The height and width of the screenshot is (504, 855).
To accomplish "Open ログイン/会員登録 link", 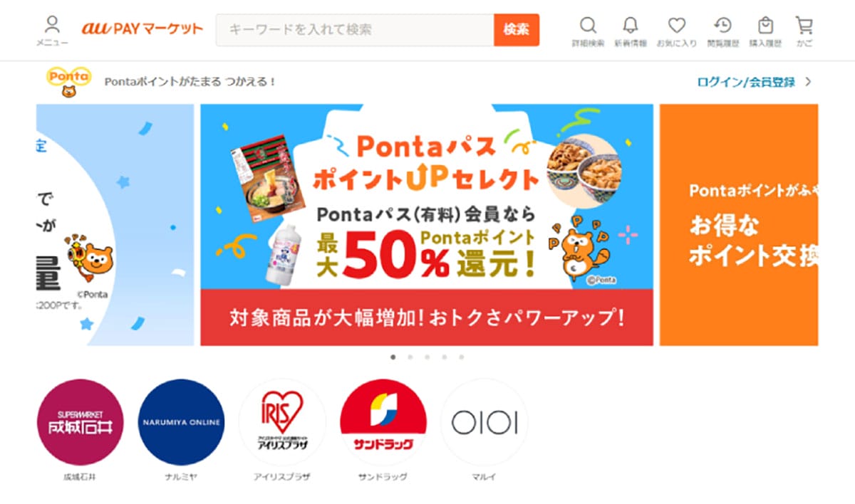I will tap(746, 82).
